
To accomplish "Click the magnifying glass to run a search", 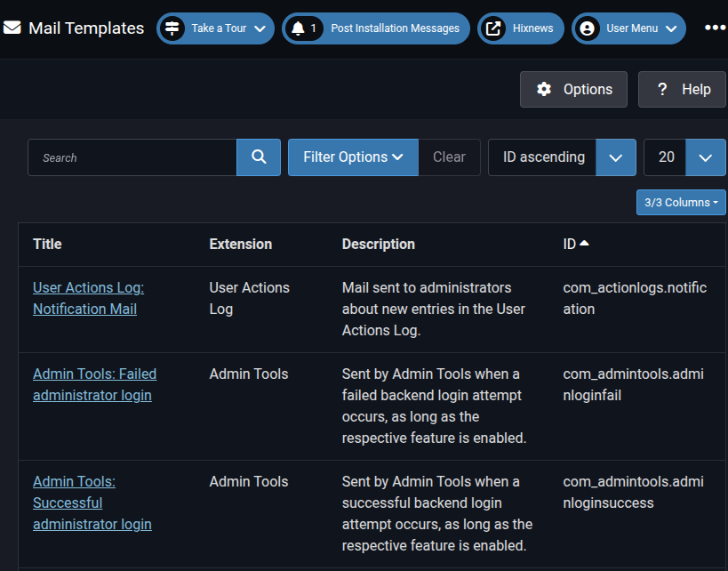I will point(258,157).
